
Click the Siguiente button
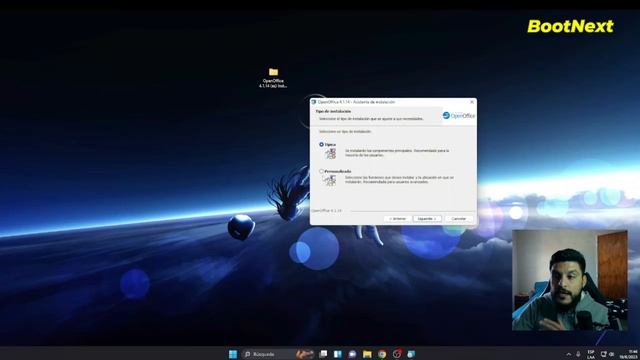(427, 219)
